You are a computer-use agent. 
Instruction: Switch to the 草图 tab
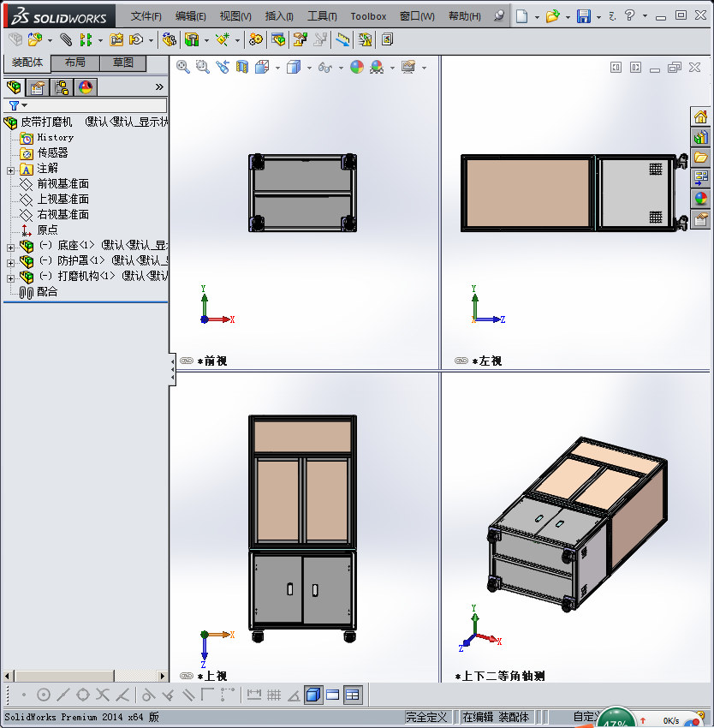[123, 63]
